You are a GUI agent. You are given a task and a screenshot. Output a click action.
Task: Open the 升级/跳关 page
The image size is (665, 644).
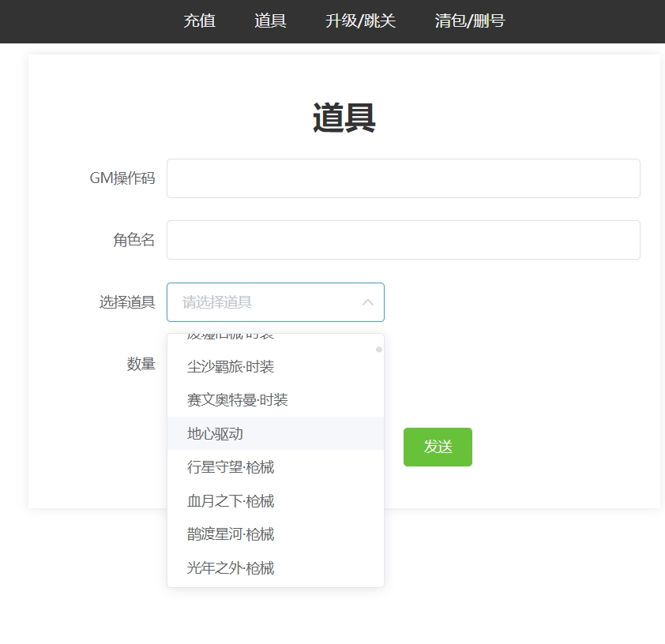pos(360,21)
